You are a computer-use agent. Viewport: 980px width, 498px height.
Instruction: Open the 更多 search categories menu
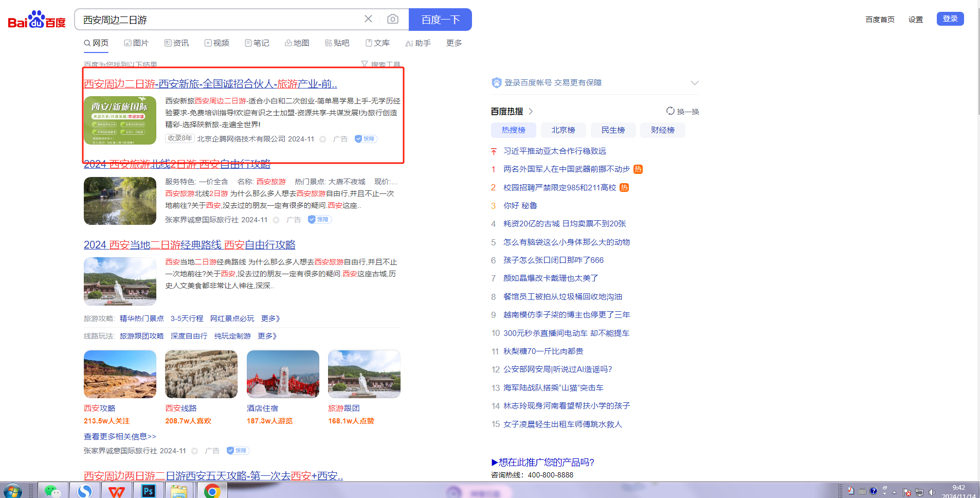point(454,43)
